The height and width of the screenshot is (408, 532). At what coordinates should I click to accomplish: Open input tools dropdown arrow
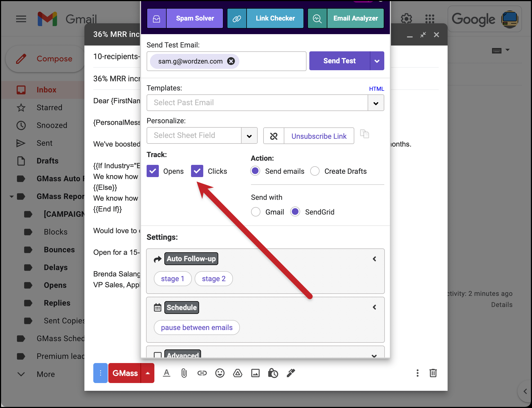pyautogui.click(x=508, y=50)
